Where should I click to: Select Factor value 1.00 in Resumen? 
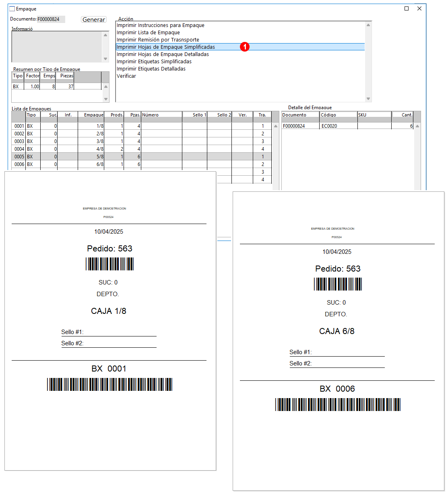[32, 87]
